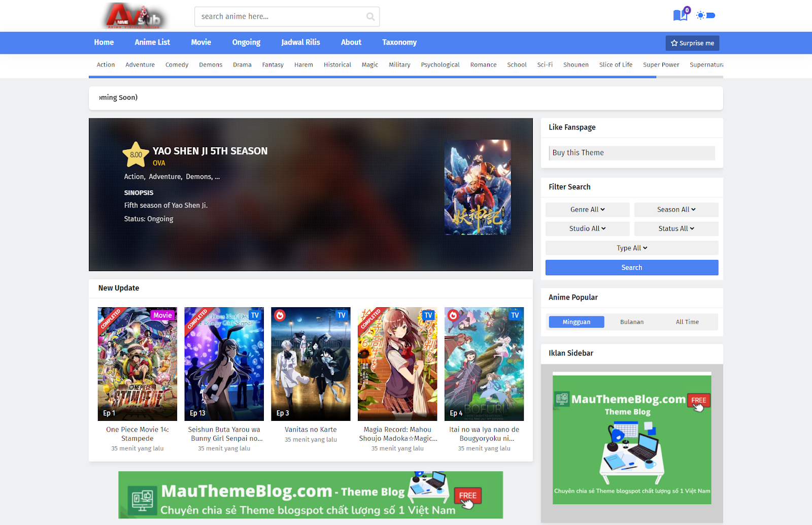Click the TV badge on Magia Record

pos(428,315)
